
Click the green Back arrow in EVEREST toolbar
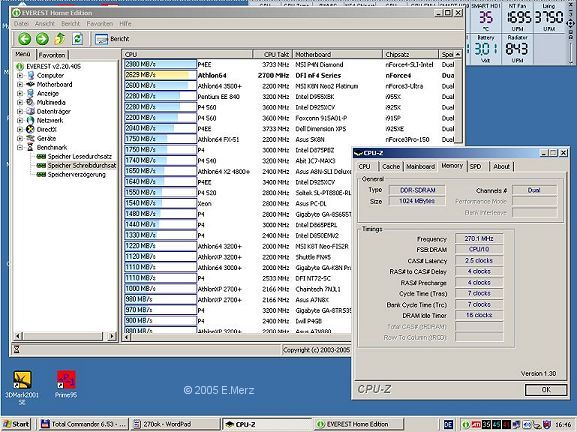(25, 39)
